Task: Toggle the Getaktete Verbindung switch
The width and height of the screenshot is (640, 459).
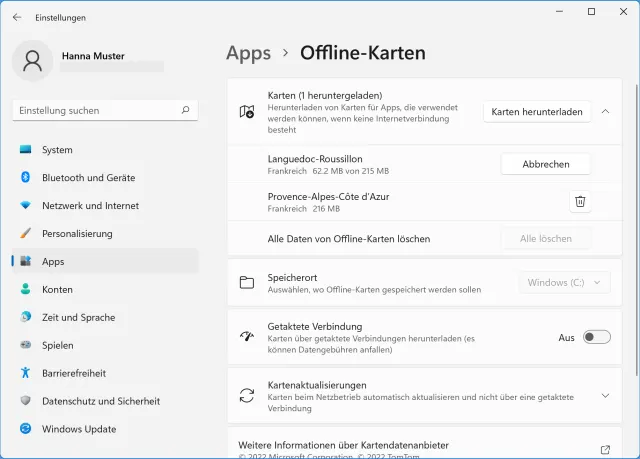Action: (596, 337)
